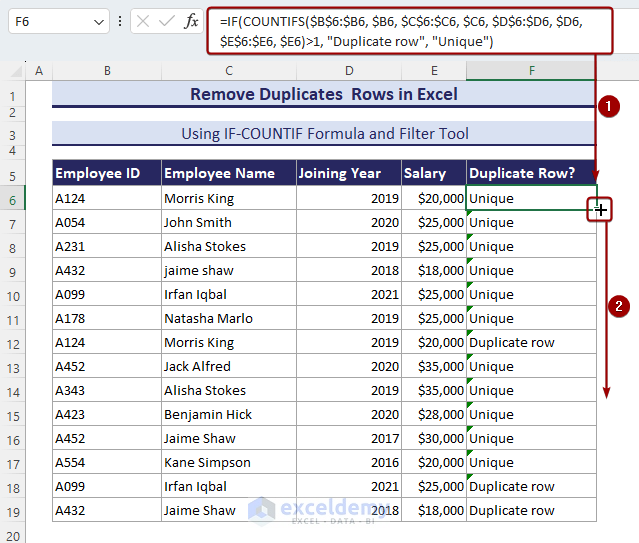Click the $18,000 salary in row 9
This screenshot has height=543, width=639.
coord(434,271)
